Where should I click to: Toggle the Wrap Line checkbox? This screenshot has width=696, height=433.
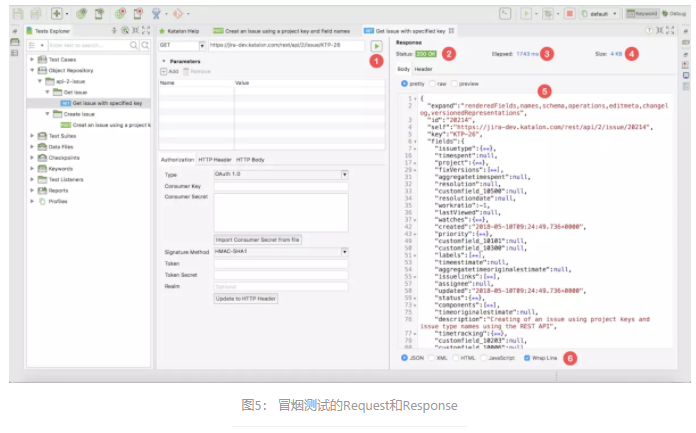tap(527, 358)
